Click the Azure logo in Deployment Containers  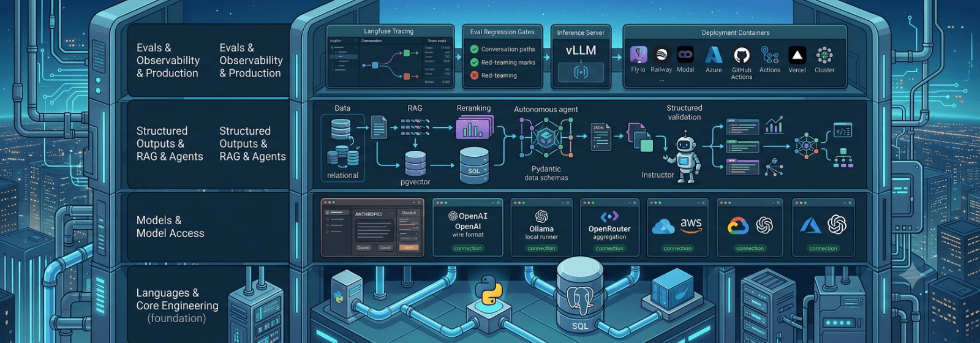click(714, 55)
